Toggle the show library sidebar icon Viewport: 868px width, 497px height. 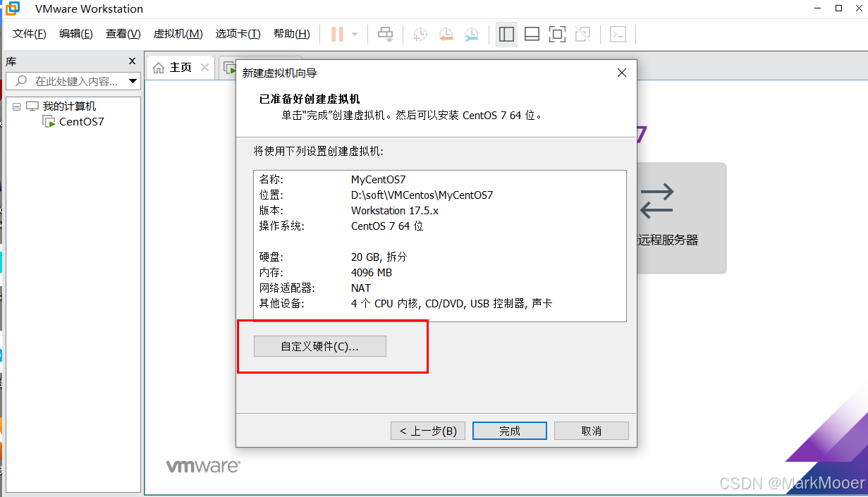coord(506,34)
